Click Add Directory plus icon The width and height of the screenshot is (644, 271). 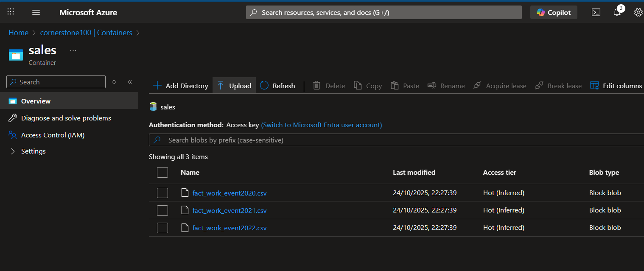pyautogui.click(x=157, y=86)
